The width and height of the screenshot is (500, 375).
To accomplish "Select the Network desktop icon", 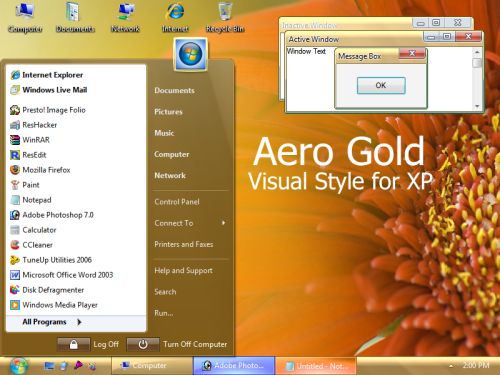I will click(x=125, y=17).
